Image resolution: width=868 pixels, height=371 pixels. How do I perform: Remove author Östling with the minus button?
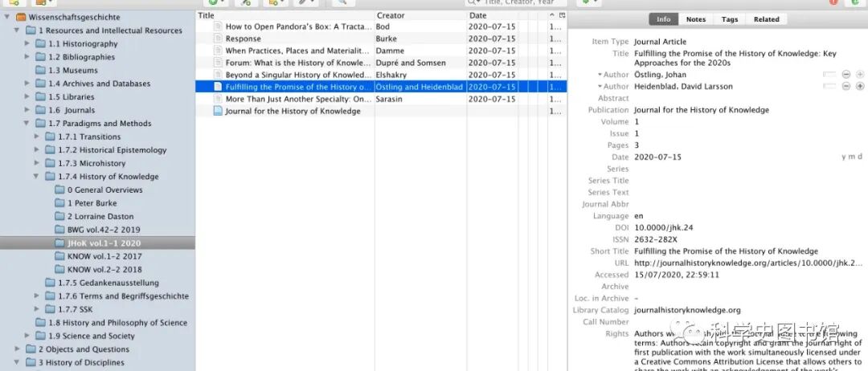click(845, 74)
